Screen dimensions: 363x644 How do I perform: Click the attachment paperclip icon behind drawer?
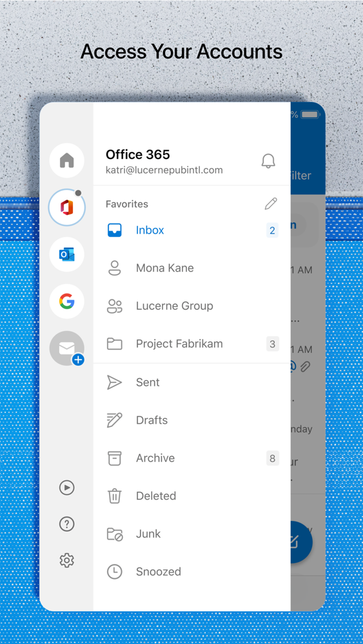304,367
